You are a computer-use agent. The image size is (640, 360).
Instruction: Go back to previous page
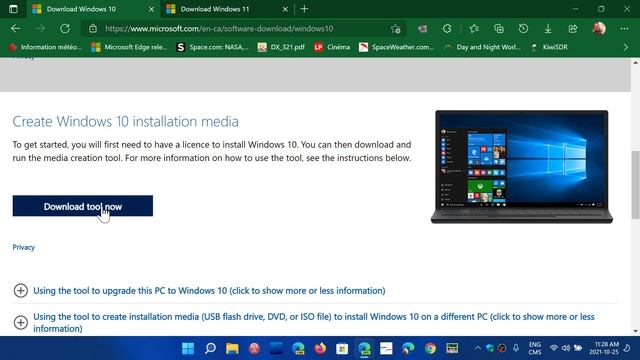tap(16, 29)
